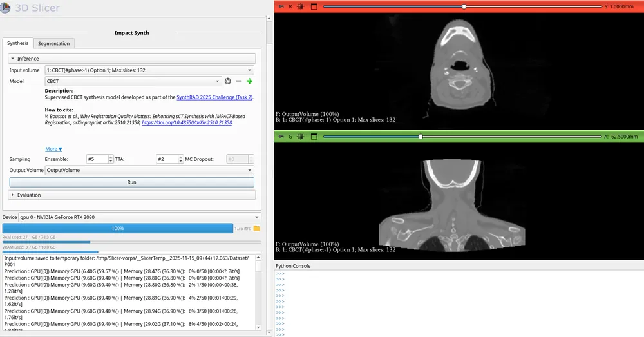Click the pin icon in the green slice bar
644x337 pixels.
click(281, 137)
